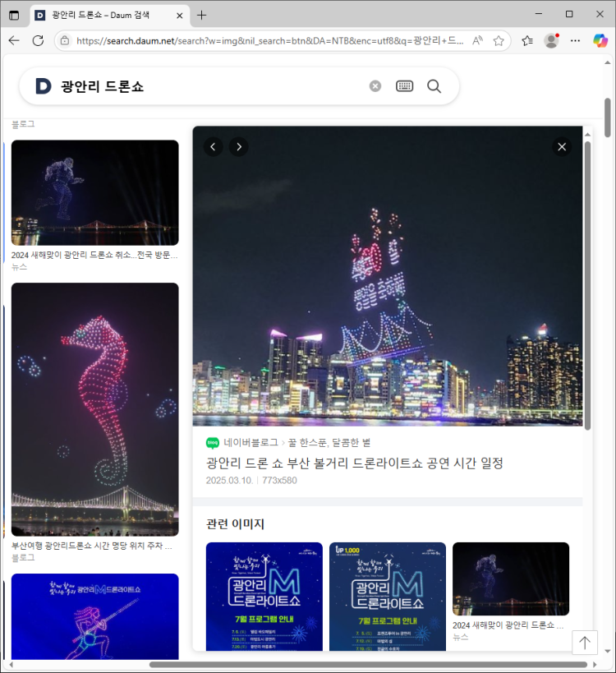The image size is (616, 673).
Task: Show previous image in viewer
Action: 214,147
